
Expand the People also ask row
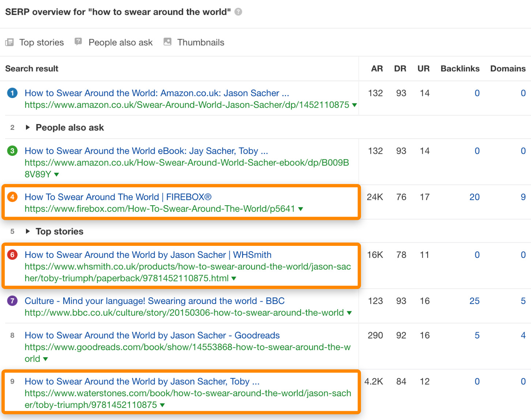coord(28,127)
